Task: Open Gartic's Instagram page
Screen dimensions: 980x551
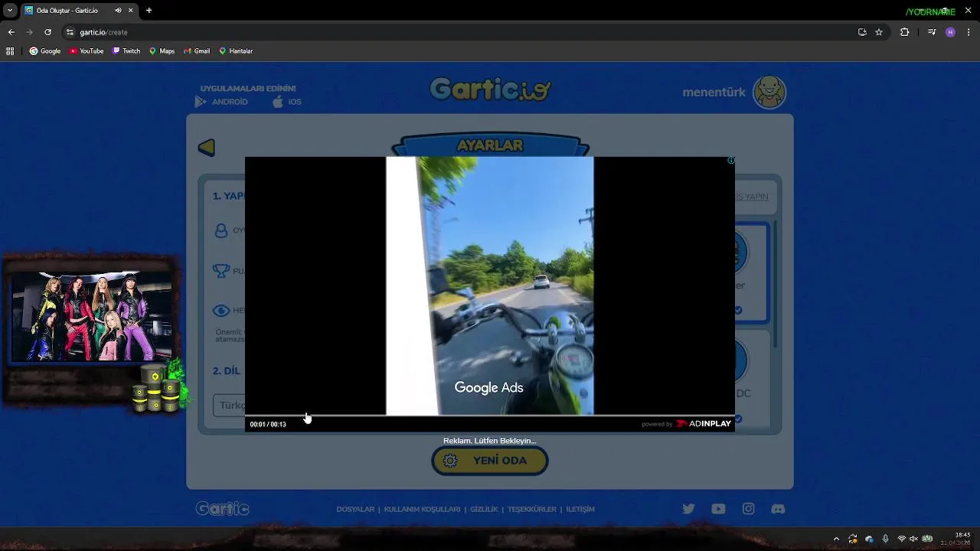Action: (748, 509)
